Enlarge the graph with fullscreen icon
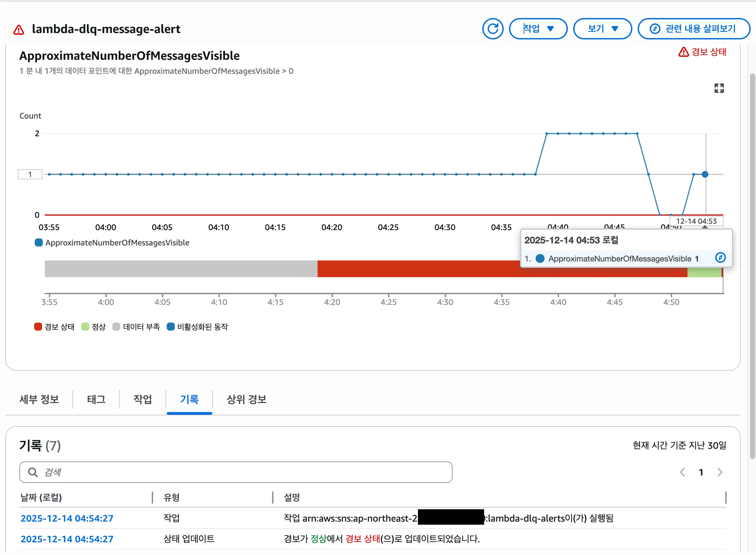The image size is (756, 555). 719,88
